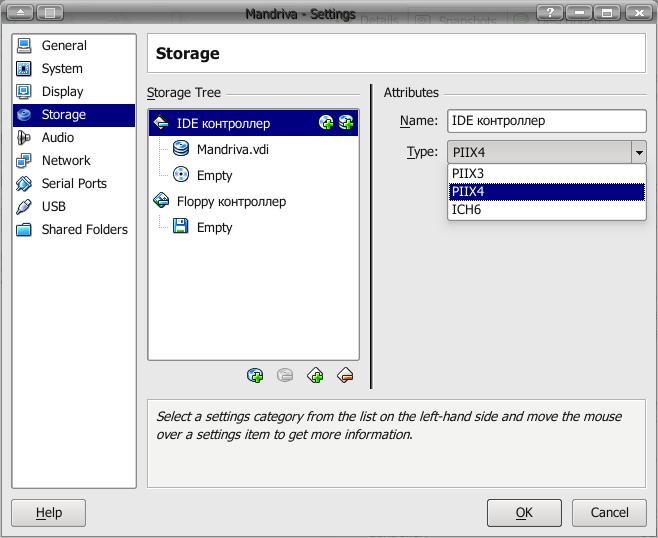
Task: Open the System settings category
Action: (x=74, y=68)
